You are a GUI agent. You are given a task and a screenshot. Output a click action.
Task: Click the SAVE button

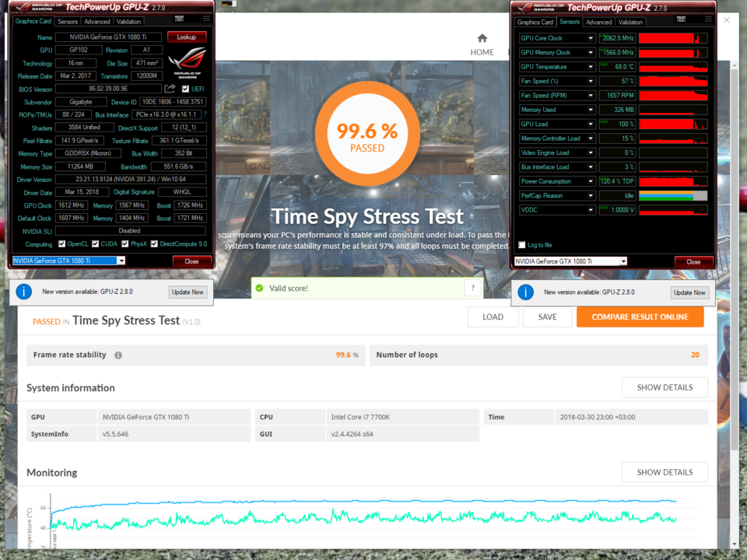point(547,317)
